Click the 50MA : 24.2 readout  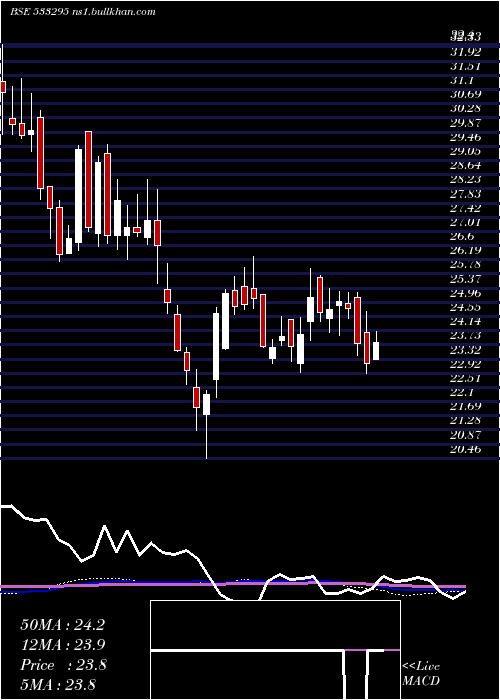click(x=62, y=625)
